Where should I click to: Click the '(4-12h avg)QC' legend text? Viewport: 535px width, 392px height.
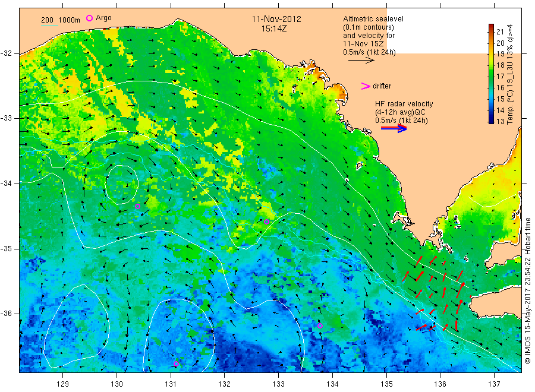[x=400, y=112]
